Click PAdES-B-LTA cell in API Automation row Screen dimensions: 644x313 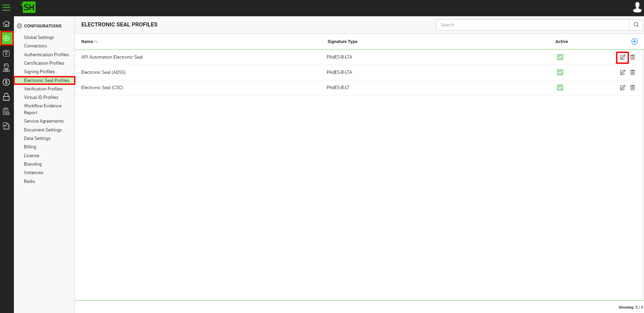339,57
